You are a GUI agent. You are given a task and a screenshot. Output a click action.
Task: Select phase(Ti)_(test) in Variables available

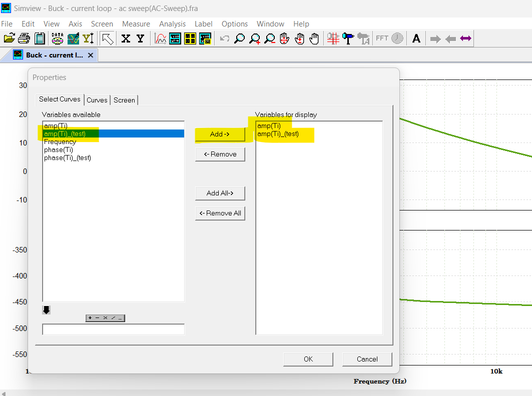(x=114, y=158)
